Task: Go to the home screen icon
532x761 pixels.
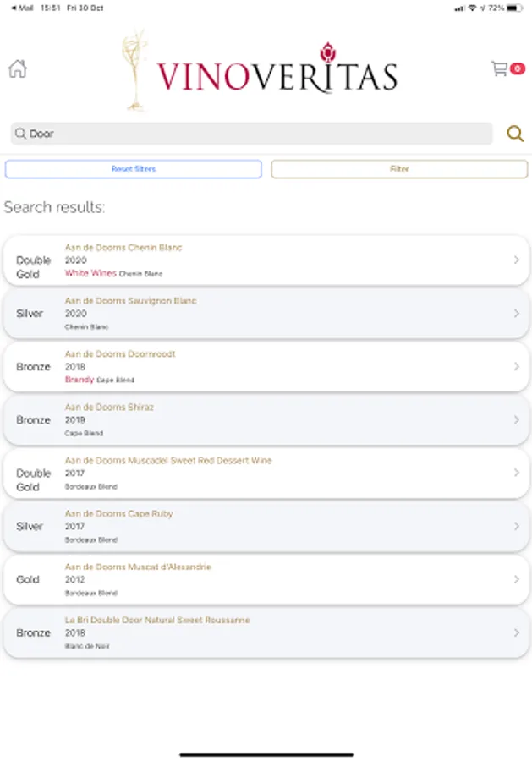Action: point(17,69)
